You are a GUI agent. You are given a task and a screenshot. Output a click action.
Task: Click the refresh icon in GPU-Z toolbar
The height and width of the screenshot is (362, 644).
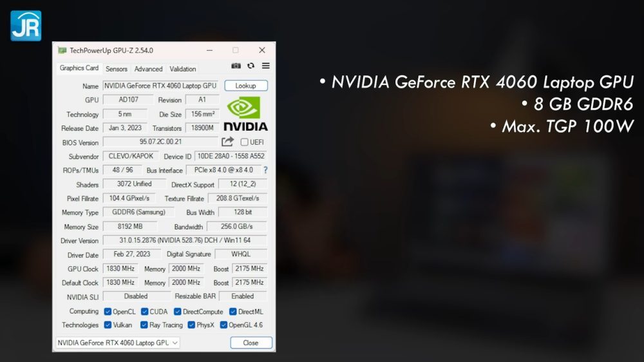251,66
